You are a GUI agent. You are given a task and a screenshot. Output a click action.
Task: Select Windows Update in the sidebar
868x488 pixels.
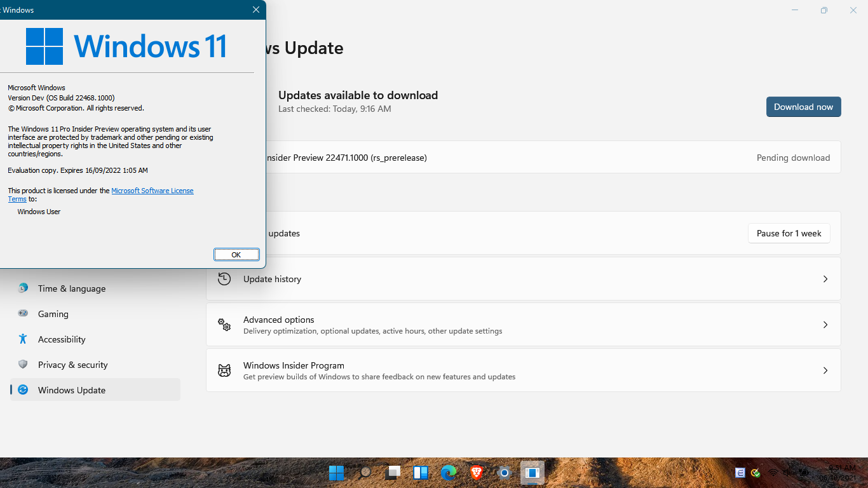(95, 390)
